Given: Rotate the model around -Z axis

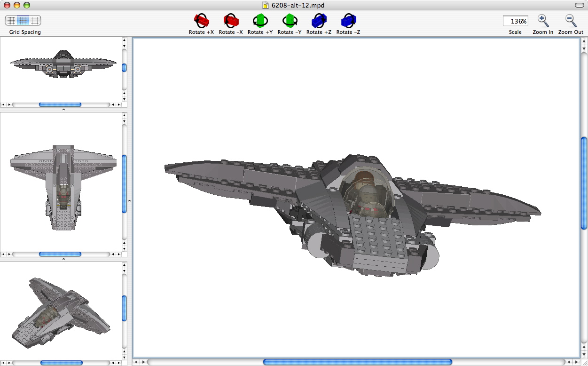Looking at the screenshot, I should [x=348, y=21].
